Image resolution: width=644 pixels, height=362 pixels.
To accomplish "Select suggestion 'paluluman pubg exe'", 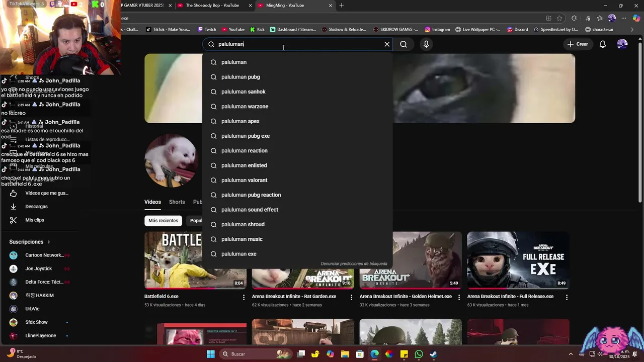I will point(297,136).
